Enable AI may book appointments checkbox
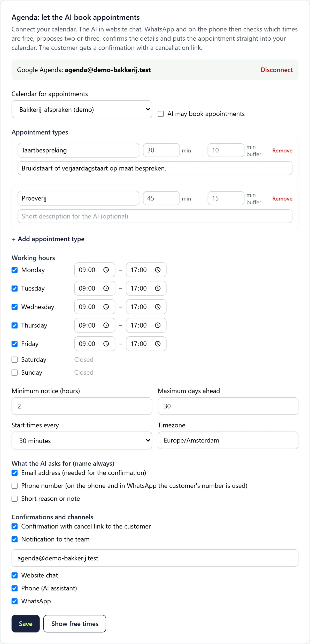310x644 pixels. click(161, 114)
